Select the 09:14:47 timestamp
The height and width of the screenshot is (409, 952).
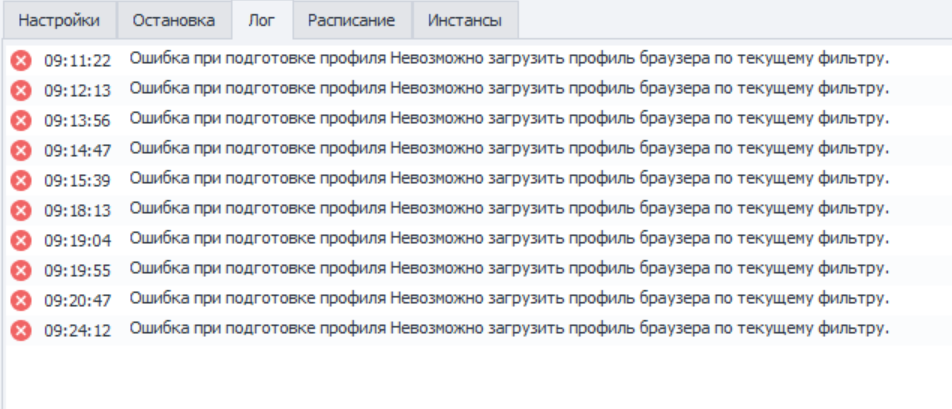(78, 150)
